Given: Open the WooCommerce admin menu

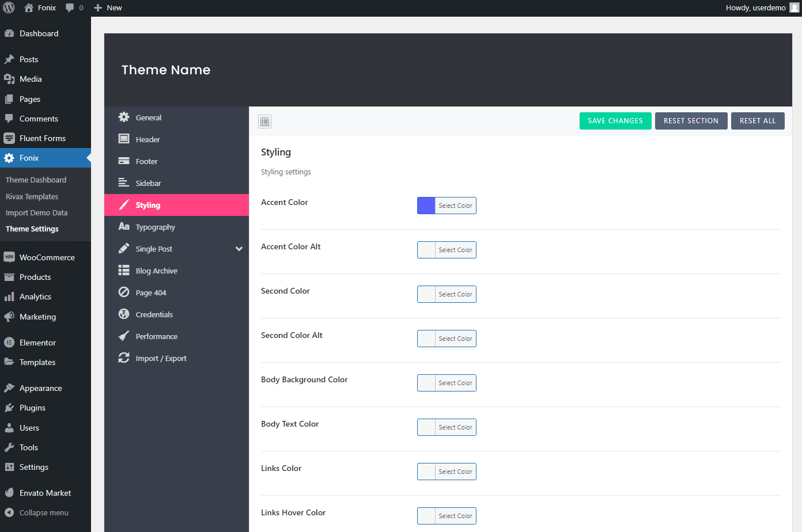Looking at the screenshot, I should pyautogui.click(x=47, y=257).
